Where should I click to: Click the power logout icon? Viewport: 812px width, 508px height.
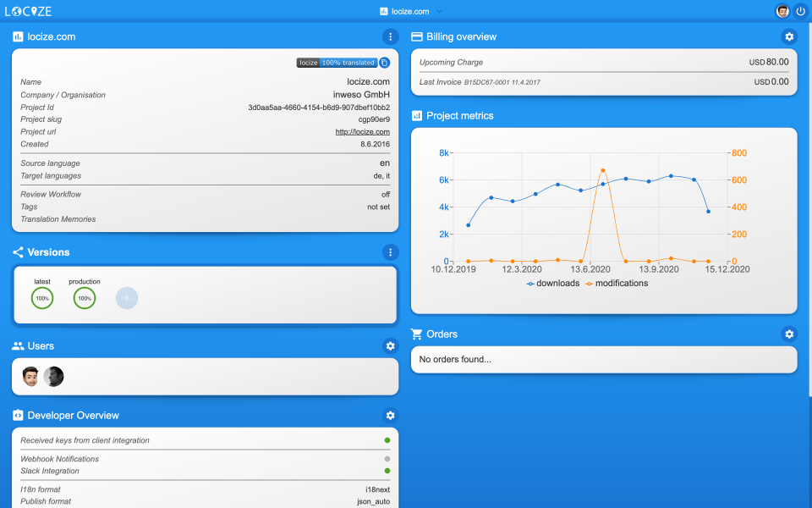(x=801, y=11)
